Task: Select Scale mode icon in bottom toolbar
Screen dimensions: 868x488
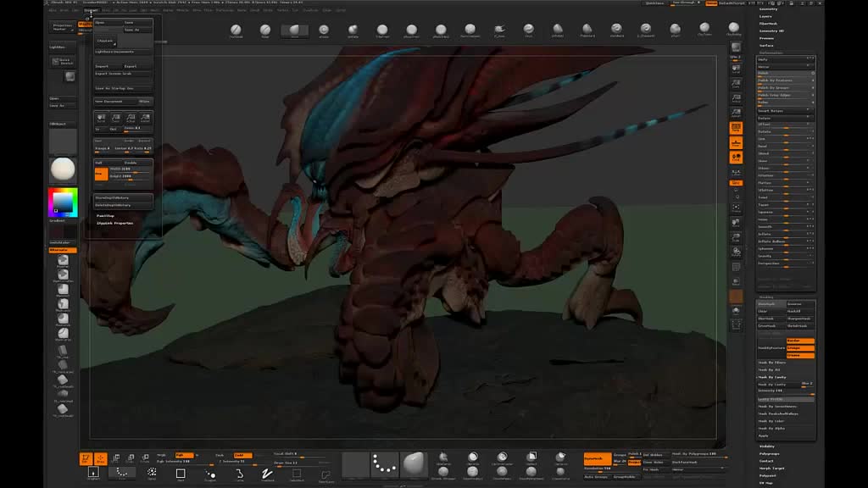Action: tap(131, 459)
